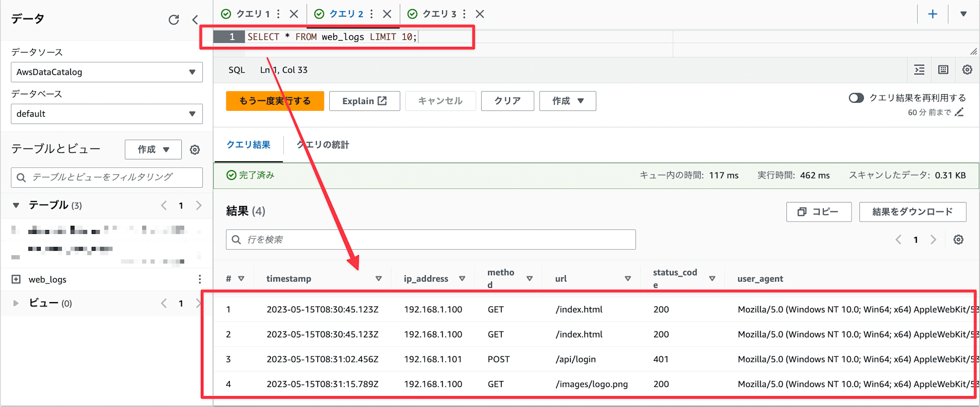This screenshot has height=407, width=980.
Task: Click the キャンセル button
Action: tap(441, 101)
